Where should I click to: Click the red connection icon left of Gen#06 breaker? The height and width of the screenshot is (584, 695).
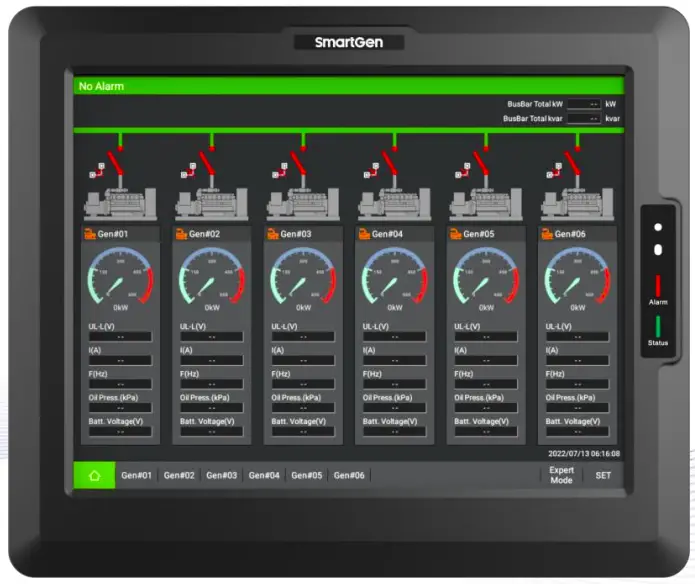click(554, 171)
